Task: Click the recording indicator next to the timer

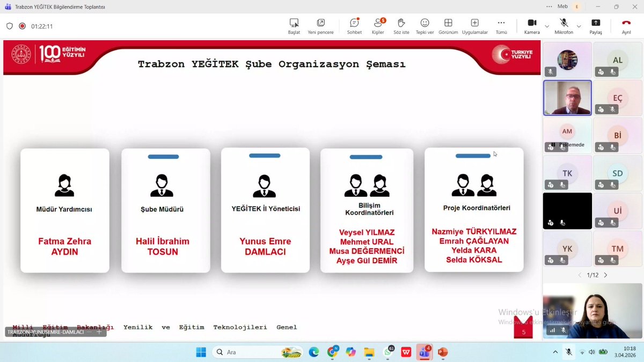Action: click(21, 25)
